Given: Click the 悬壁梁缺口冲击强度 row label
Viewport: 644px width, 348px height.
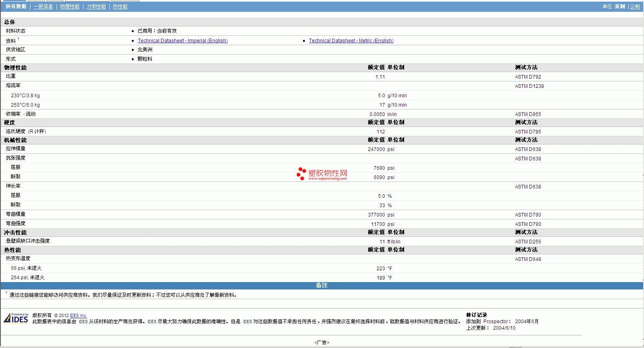Looking at the screenshot, I should 28,241.
